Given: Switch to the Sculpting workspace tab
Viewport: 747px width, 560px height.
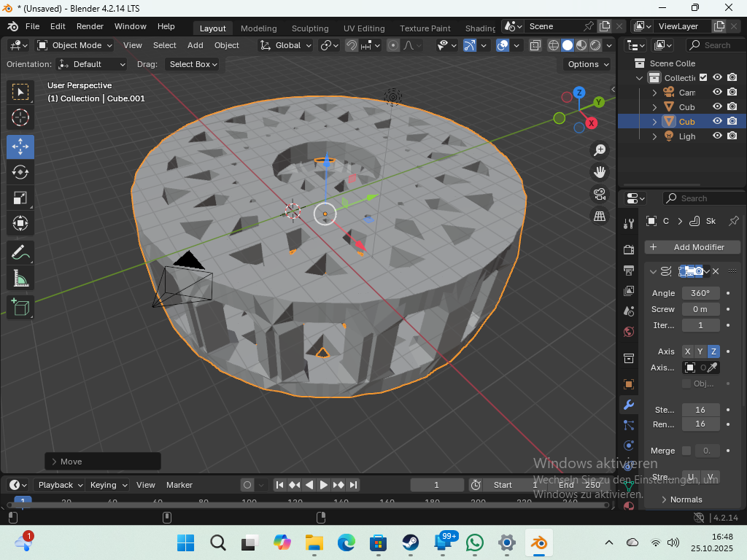Looking at the screenshot, I should pos(310,28).
